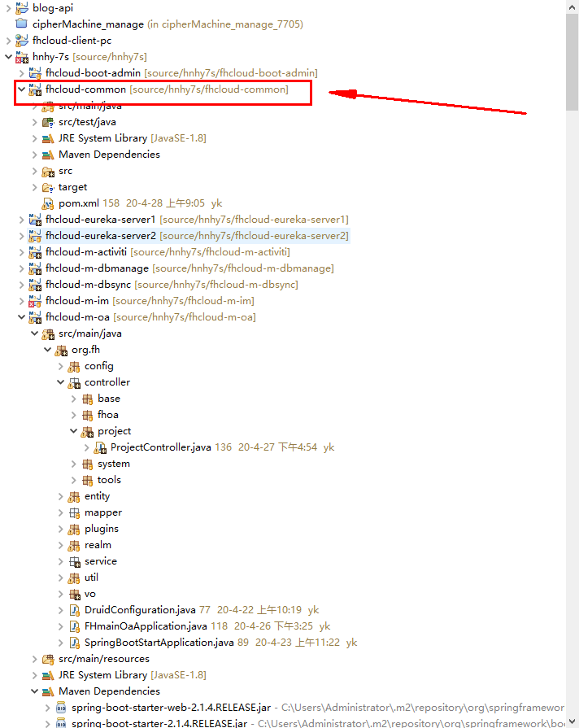Click the cipherMachine_manage folder icon
579x728 pixels.
point(22,24)
